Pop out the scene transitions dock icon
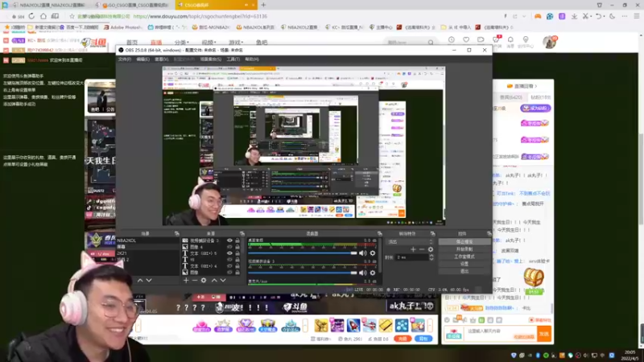This screenshot has width=644, height=362. coord(432,233)
